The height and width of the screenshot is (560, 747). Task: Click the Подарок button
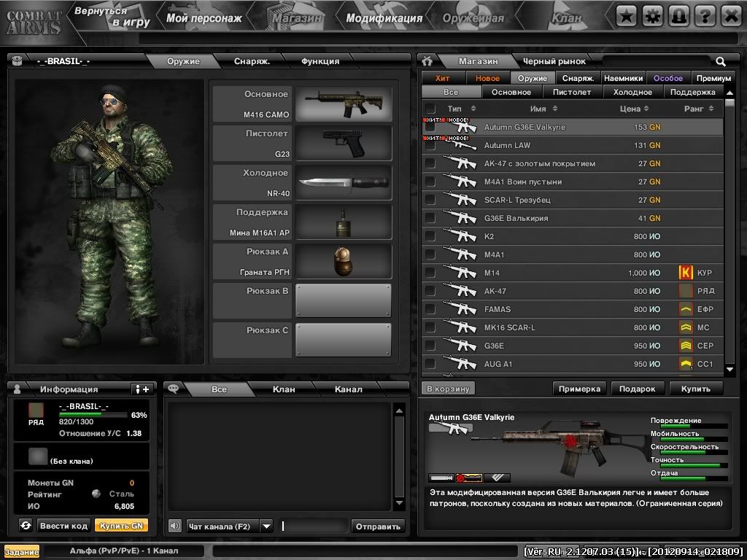pyautogui.click(x=637, y=389)
